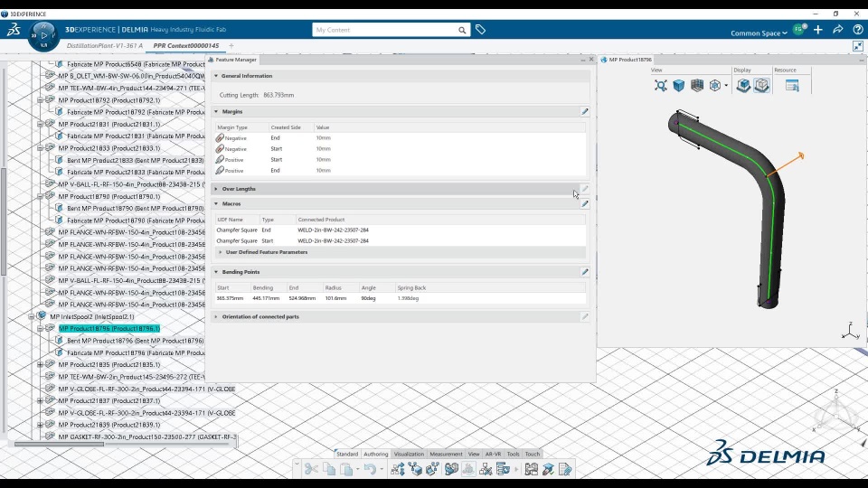Click the Undo arrow icon
Image resolution: width=868 pixels, height=488 pixels.
(x=370, y=470)
